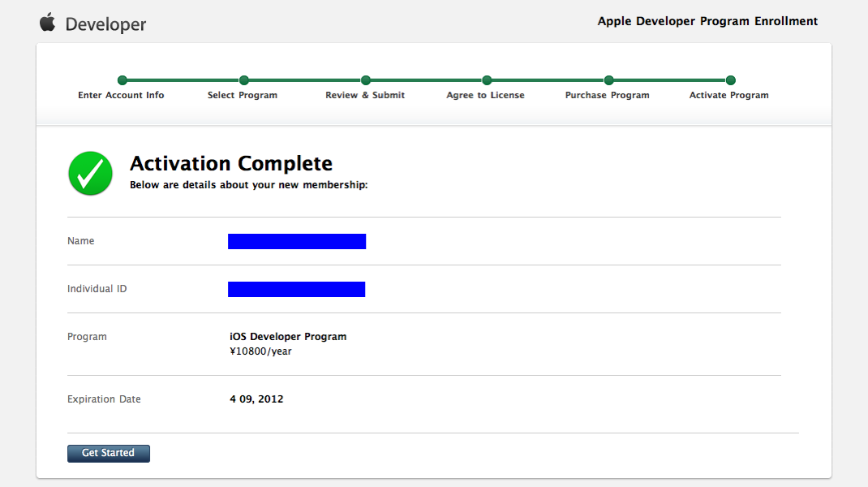Click the Developer header text
Screen dimensions: 868x487
pyautogui.click(x=105, y=24)
